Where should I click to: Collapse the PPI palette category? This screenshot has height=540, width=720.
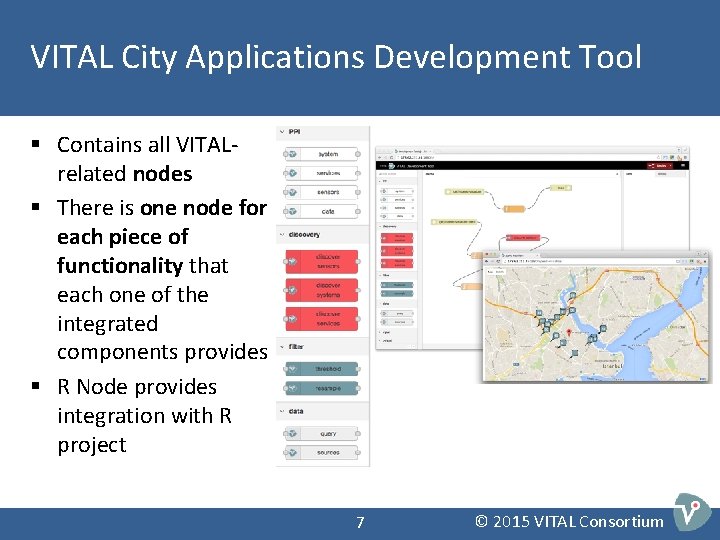click(282, 132)
